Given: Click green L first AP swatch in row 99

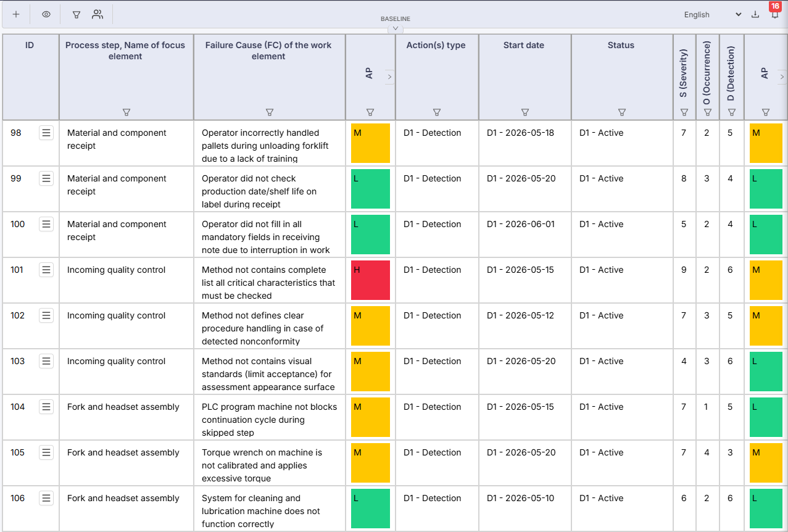Looking at the screenshot, I should pos(370,189).
